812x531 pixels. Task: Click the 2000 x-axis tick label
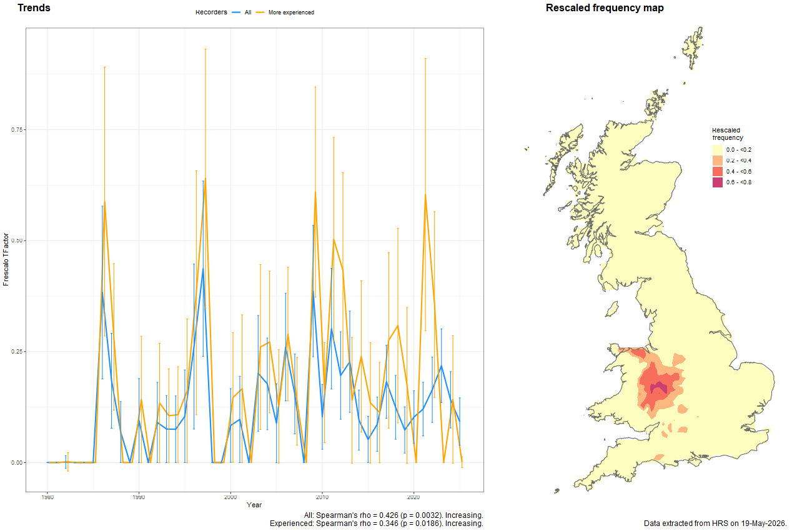[230, 497]
